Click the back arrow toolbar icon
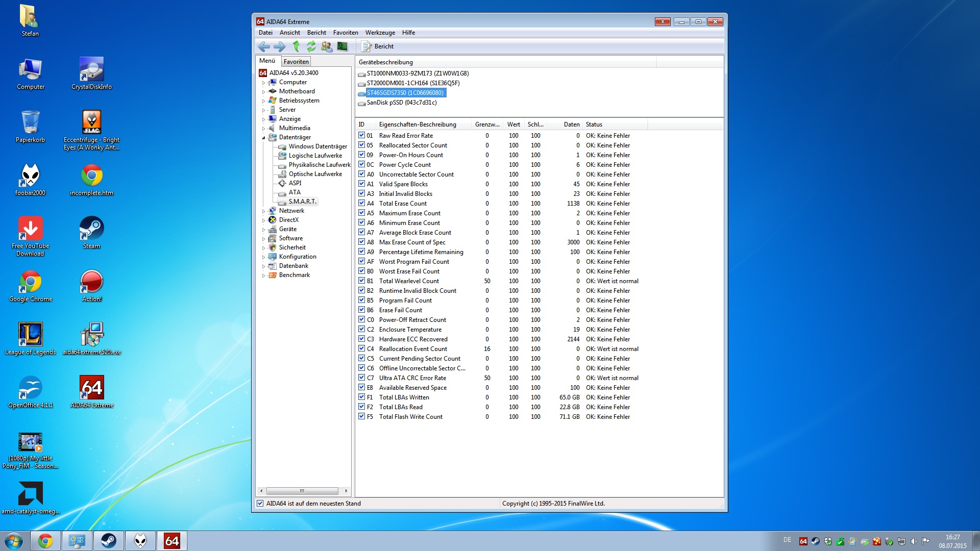Image resolution: width=980 pixels, height=551 pixels. pyautogui.click(x=264, y=46)
